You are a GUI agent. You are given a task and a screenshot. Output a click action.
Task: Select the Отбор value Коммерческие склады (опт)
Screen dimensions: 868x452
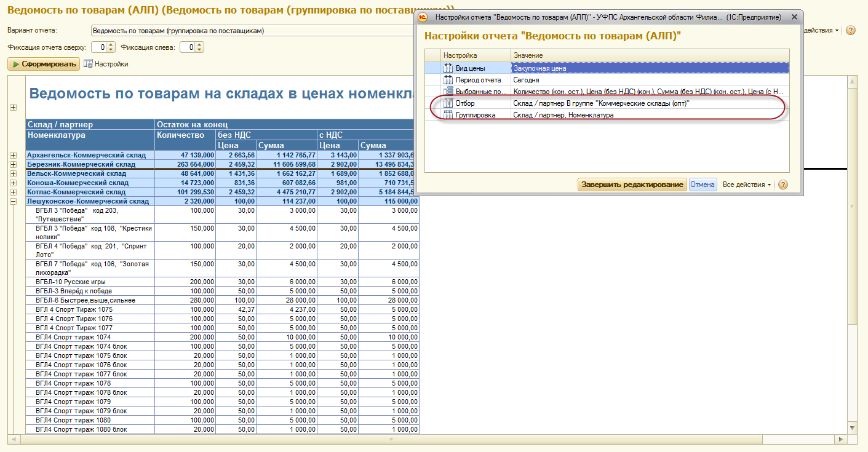pos(650,103)
